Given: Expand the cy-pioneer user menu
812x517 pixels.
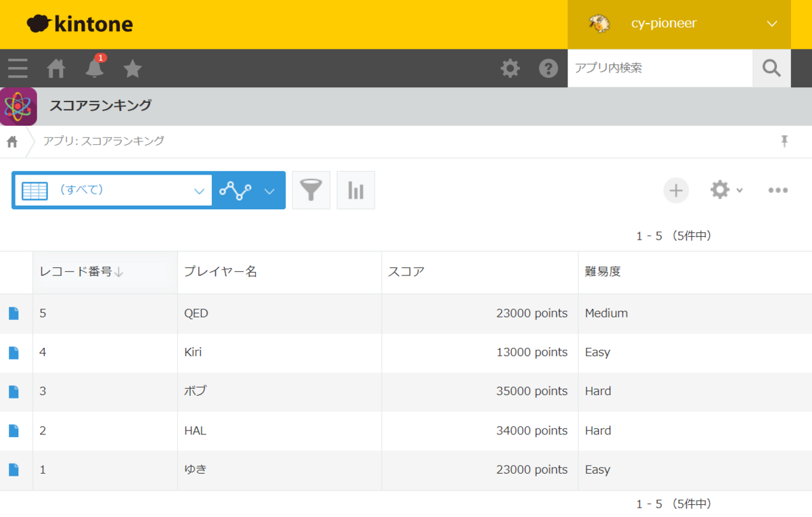Looking at the screenshot, I should [x=772, y=24].
